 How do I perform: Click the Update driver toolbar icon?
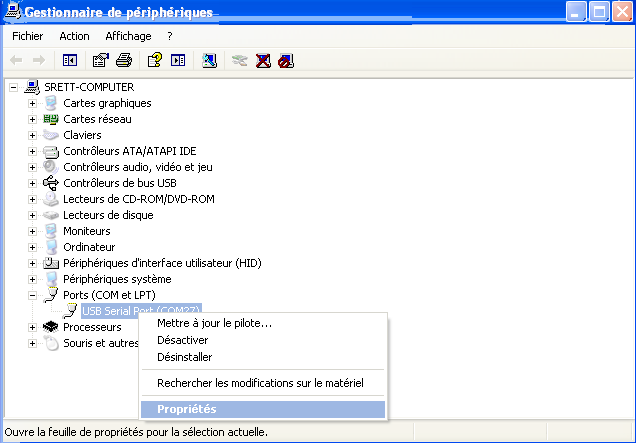[240, 61]
